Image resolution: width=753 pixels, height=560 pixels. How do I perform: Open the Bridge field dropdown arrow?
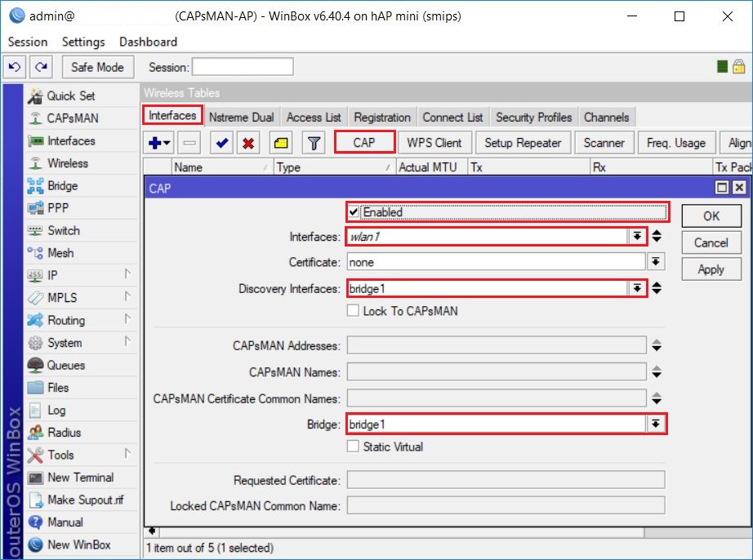pos(656,424)
